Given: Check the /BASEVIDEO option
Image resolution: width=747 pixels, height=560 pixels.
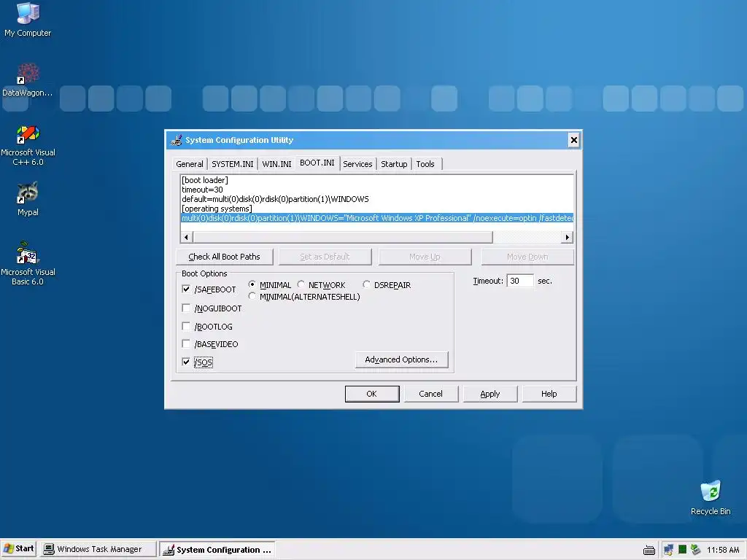Looking at the screenshot, I should [x=186, y=344].
